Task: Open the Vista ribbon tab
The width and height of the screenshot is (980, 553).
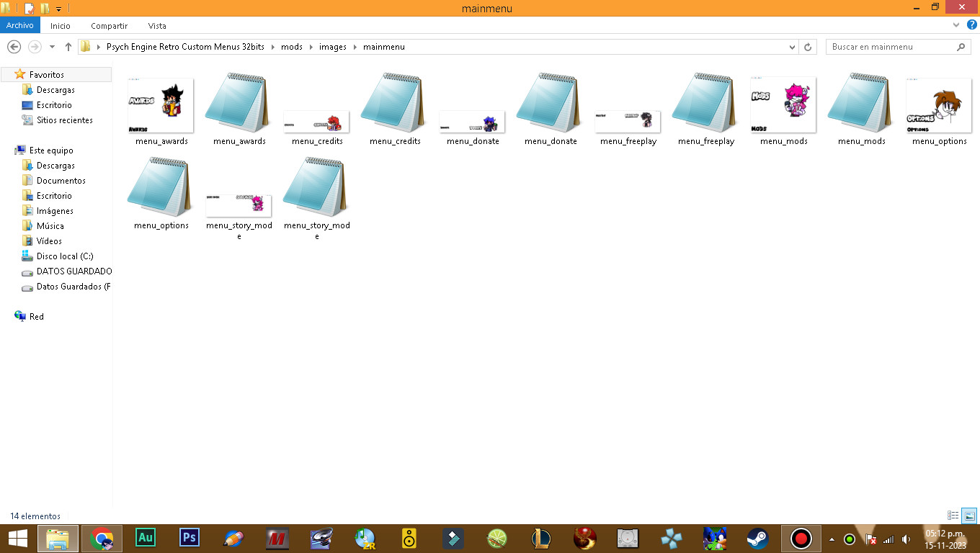Action: pyautogui.click(x=157, y=25)
